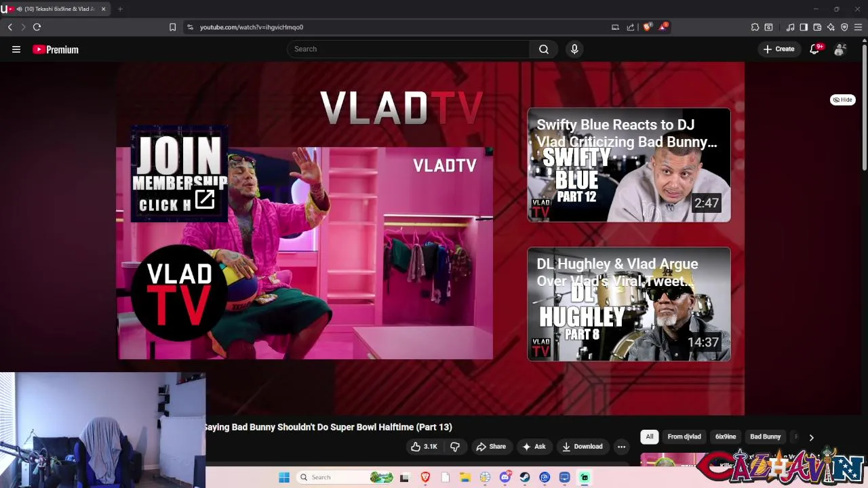Viewport: 868px width, 488px height.
Task: Open the Join Membership end-screen link
Action: (179, 174)
